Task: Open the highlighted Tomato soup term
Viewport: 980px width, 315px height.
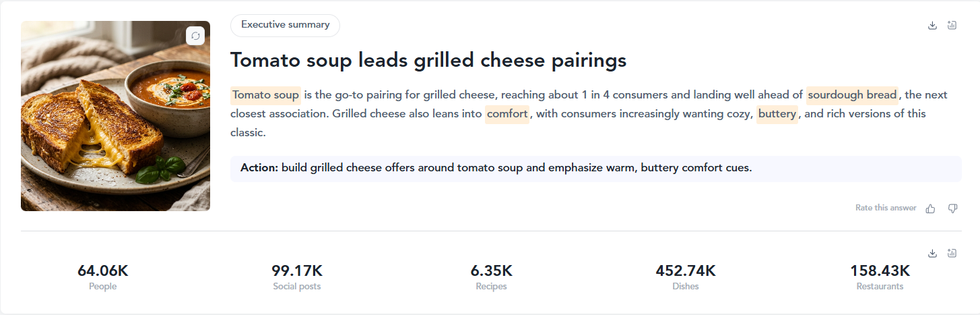Action: 265,95
